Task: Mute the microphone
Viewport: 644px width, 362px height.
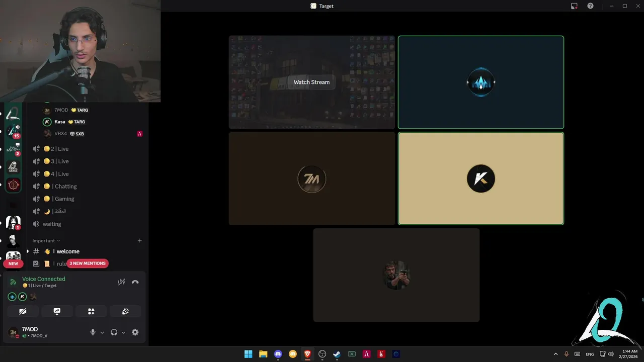Action: (93, 332)
